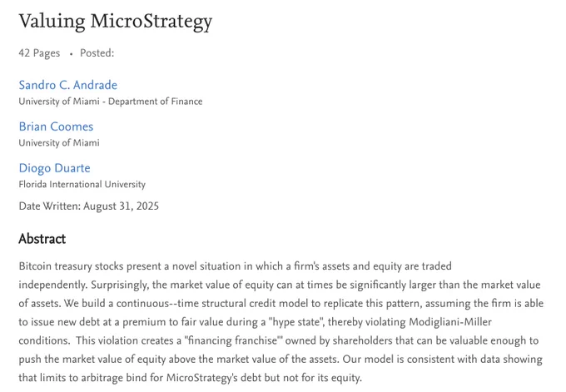This screenshot has width=566, height=392.
Task: Click the "hype state" phrase
Action: (x=296, y=322)
